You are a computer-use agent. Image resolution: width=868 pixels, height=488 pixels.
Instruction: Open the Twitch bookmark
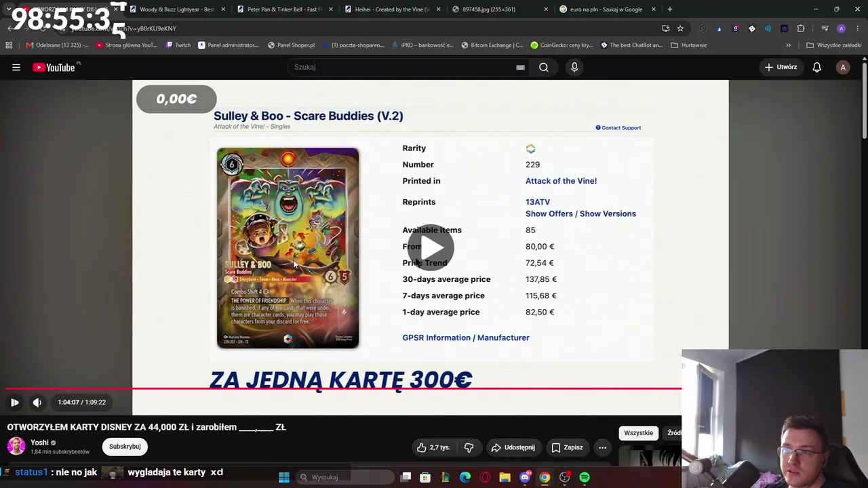[x=178, y=45]
